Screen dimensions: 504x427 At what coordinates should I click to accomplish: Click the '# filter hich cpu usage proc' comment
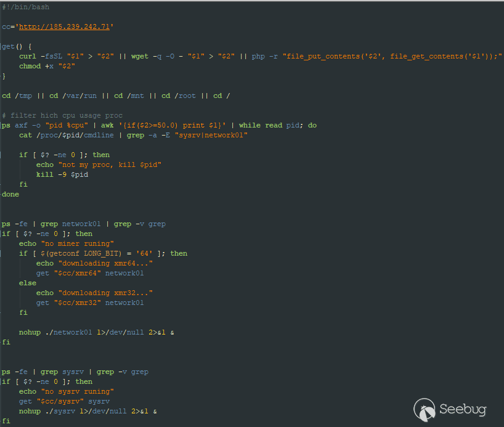pyautogui.click(x=62, y=115)
